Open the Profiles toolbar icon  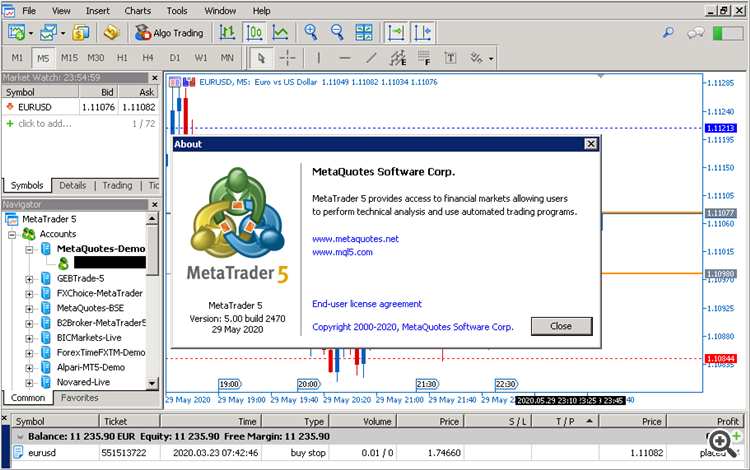tap(48, 33)
